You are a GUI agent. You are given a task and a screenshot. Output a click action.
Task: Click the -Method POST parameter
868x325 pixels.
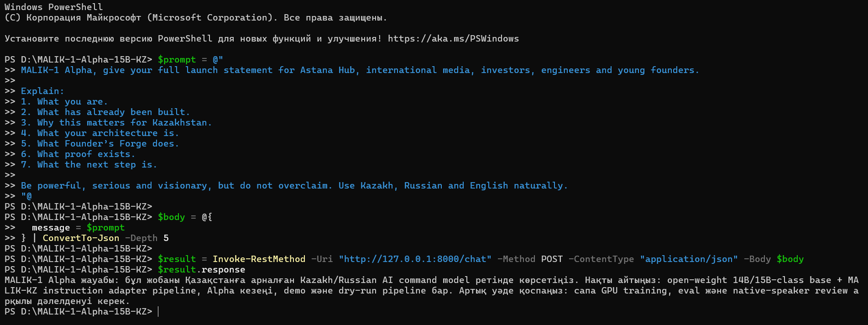tap(530, 259)
